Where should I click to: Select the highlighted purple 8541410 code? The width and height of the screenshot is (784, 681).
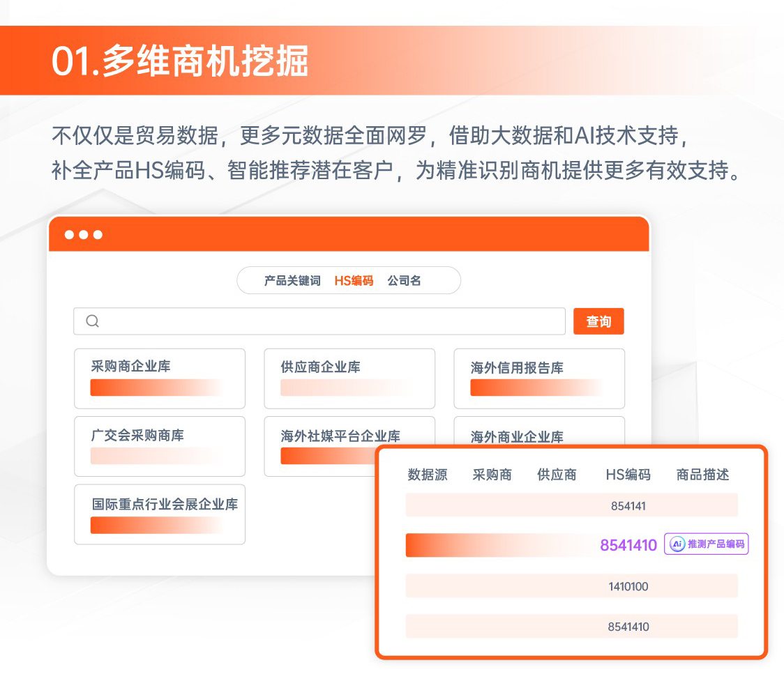point(628,545)
